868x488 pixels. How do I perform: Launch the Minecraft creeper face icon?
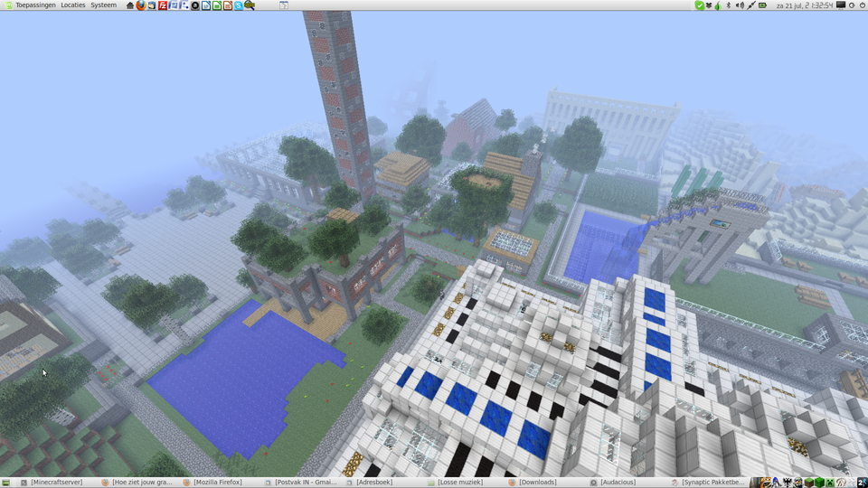pyautogui.click(x=830, y=483)
